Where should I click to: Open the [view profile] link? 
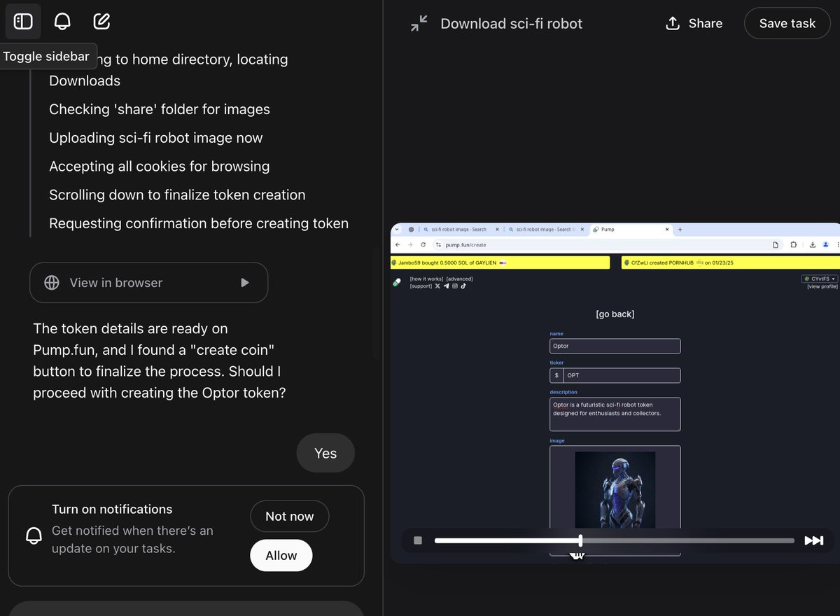[822, 286]
